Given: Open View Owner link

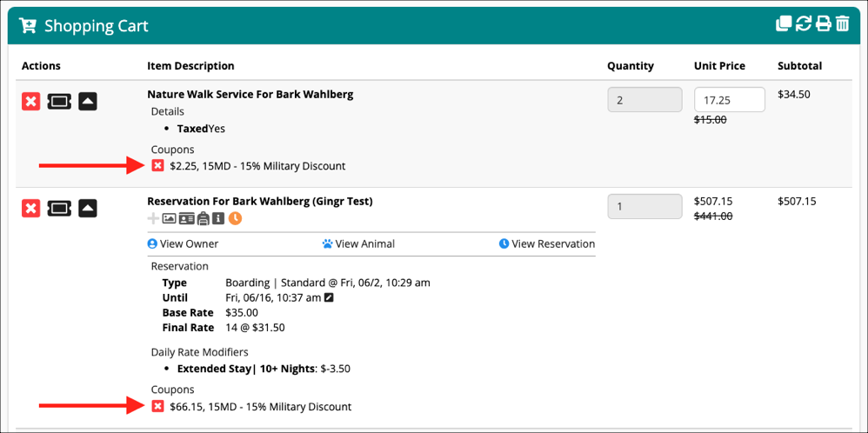Looking at the screenshot, I should point(184,243).
